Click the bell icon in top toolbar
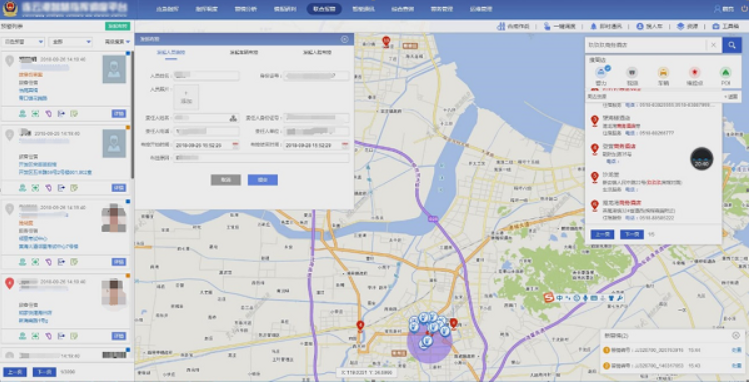Viewport: 751px width, 382px height. click(593, 26)
